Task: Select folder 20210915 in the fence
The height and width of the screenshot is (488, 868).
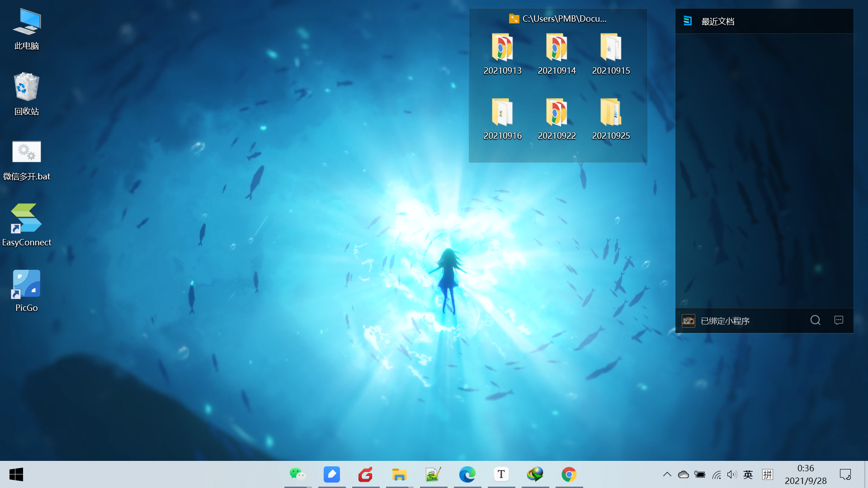Action: click(611, 54)
